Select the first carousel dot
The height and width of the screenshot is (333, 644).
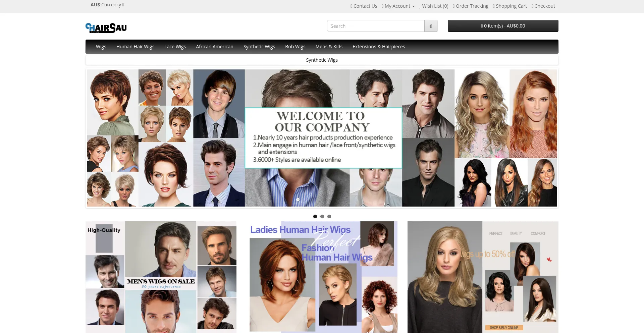tap(315, 217)
